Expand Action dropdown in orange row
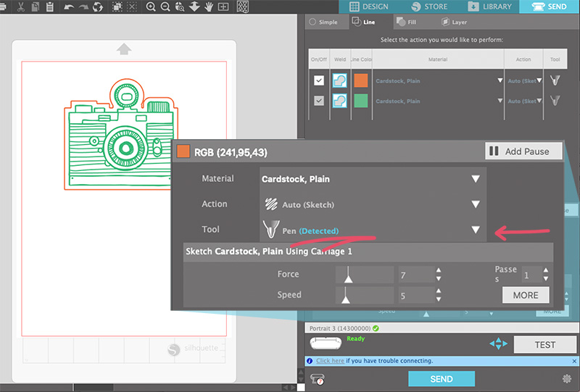 click(539, 80)
